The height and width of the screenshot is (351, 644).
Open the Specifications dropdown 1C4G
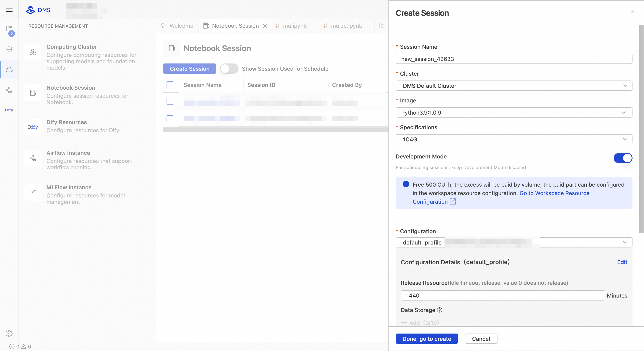514,139
